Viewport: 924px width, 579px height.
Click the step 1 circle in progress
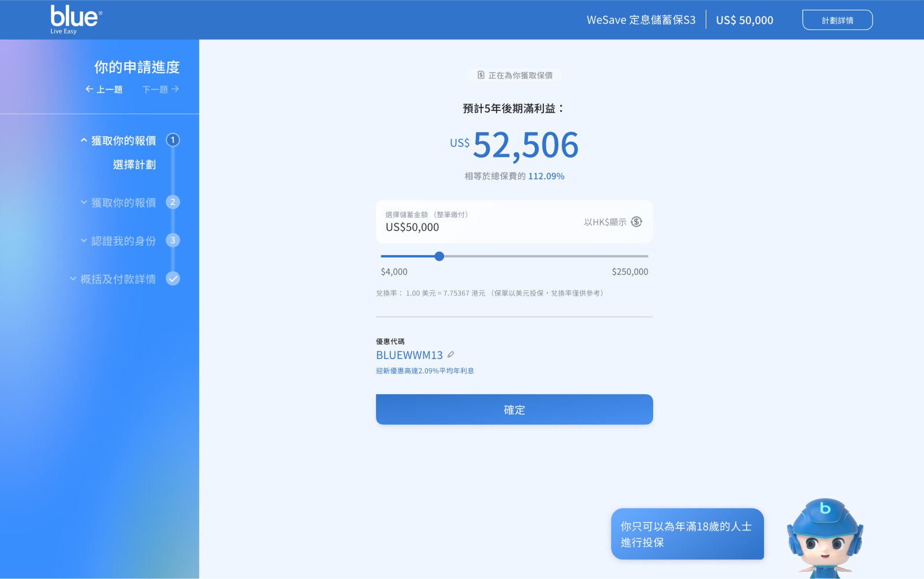point(173,140)
